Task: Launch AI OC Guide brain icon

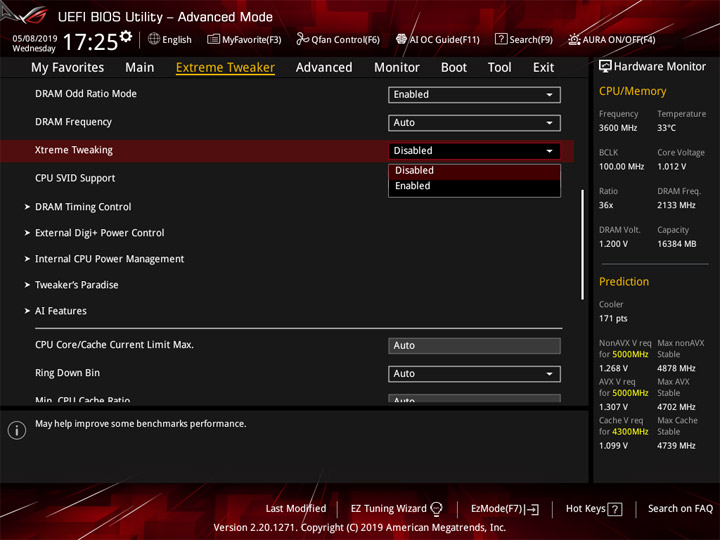Action: tap(401, 39)
